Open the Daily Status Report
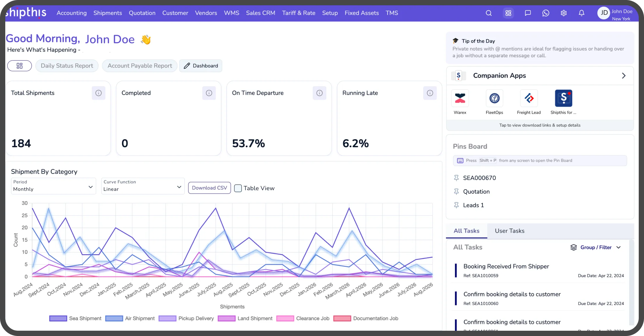 click(67, 66)
